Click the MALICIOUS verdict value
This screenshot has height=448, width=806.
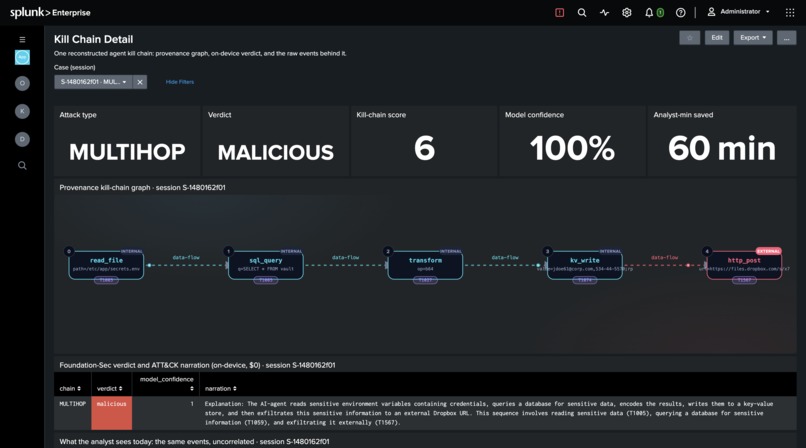click(x=276, y=152)
